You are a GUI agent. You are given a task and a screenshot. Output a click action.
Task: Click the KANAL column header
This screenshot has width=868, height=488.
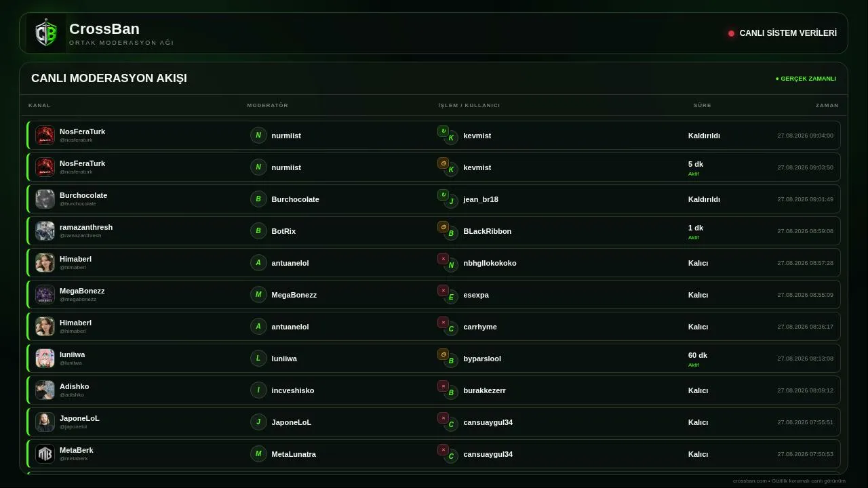coord(39,106)
